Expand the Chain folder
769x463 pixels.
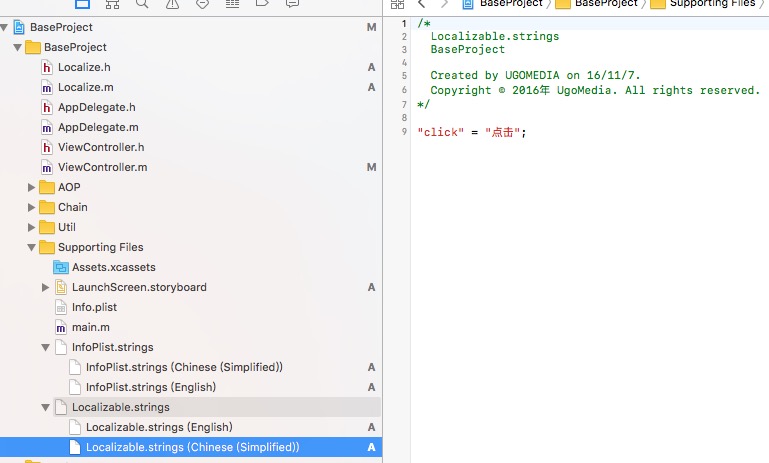pyautogui.click(x=31, y=207)
